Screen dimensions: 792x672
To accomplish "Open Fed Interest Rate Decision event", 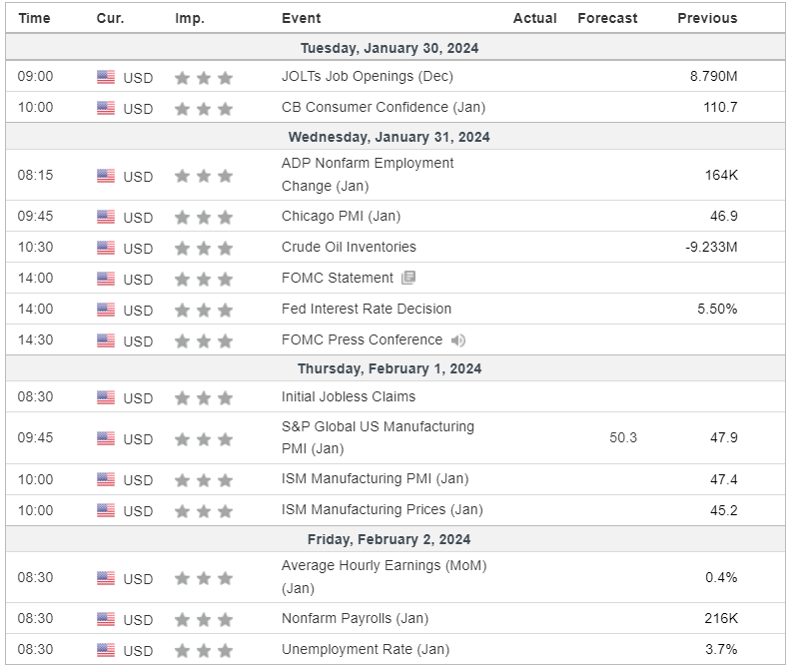I will point(367,309).
